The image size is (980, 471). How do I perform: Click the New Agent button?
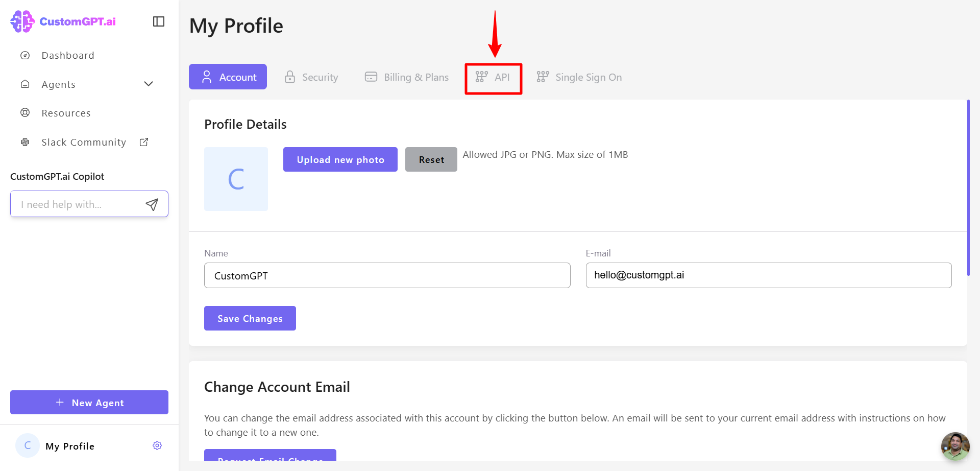pos(89,402)
